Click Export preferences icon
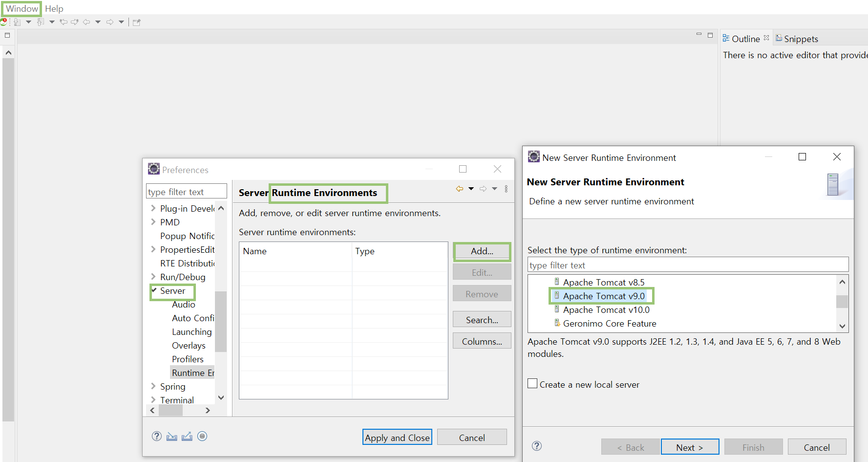 187,436
